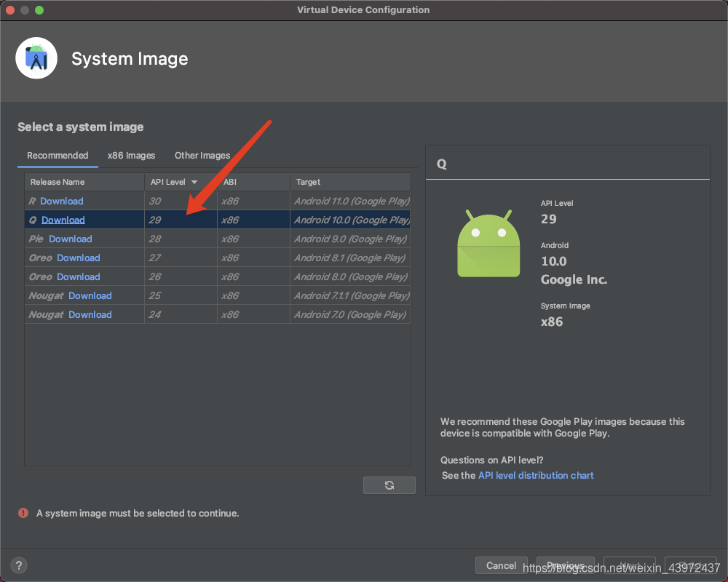Click the green maximize window button
This screenshot has width=728, height=582.
pos(39,9)
